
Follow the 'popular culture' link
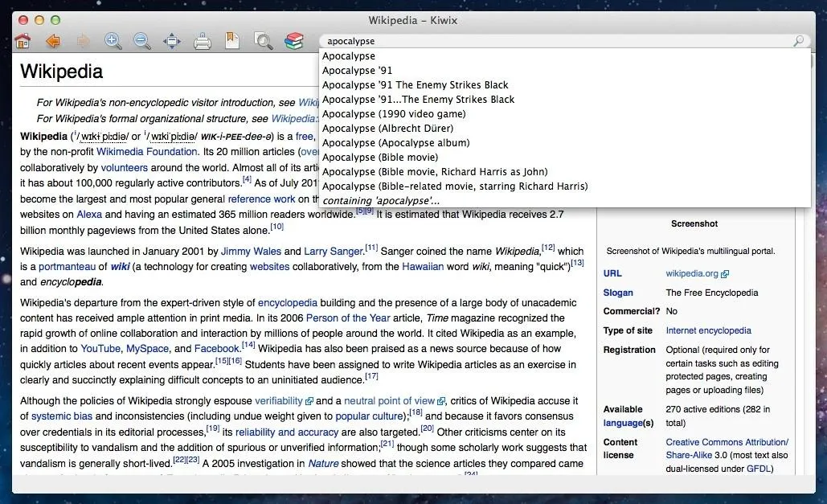(369, 416)
